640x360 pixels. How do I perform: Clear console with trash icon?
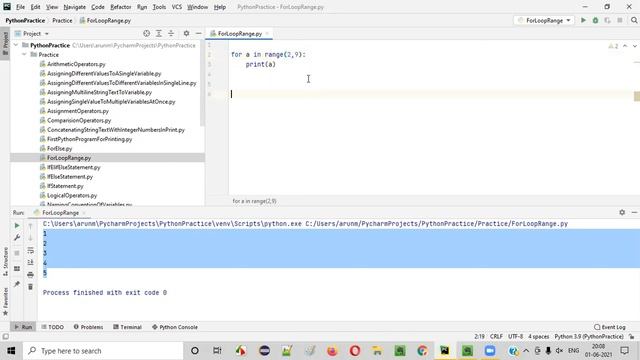pyautogui.click(x=31, y=287)
